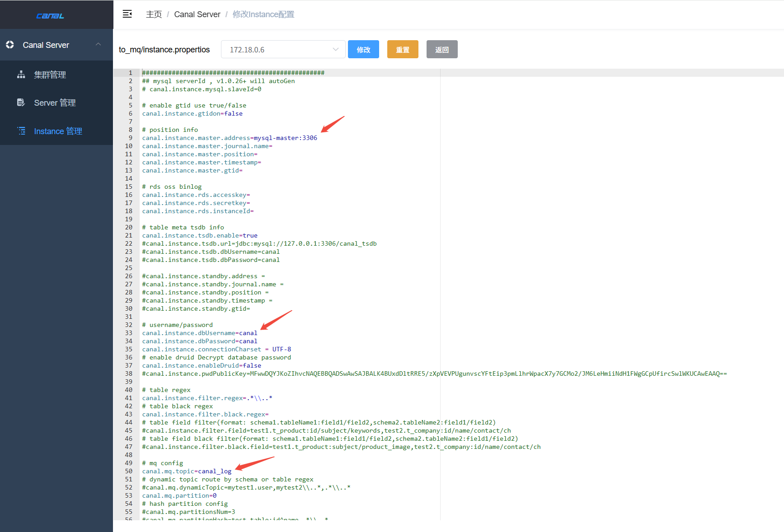Click the mysql-master:3306 address value
784x532 pixels.
coord(286,138)
